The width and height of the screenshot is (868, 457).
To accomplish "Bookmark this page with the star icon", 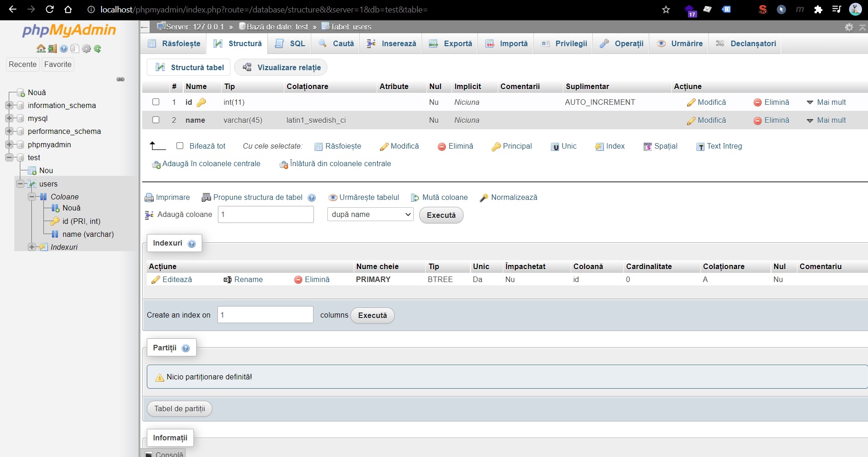I will point(666,9).
